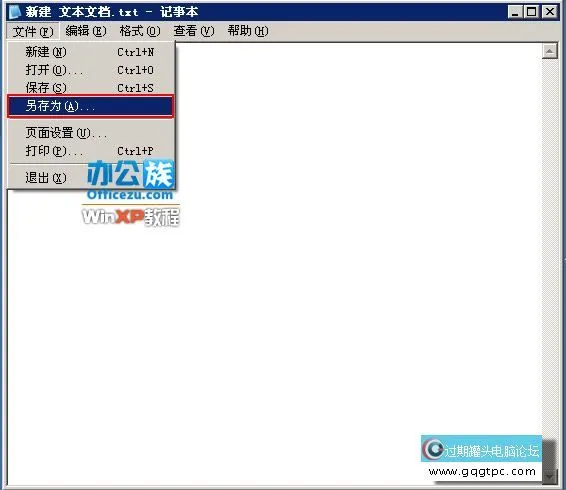Viewport: 566px width, 490px height.
Task: Open the 文件(F) menu
Action: point(33,31)
